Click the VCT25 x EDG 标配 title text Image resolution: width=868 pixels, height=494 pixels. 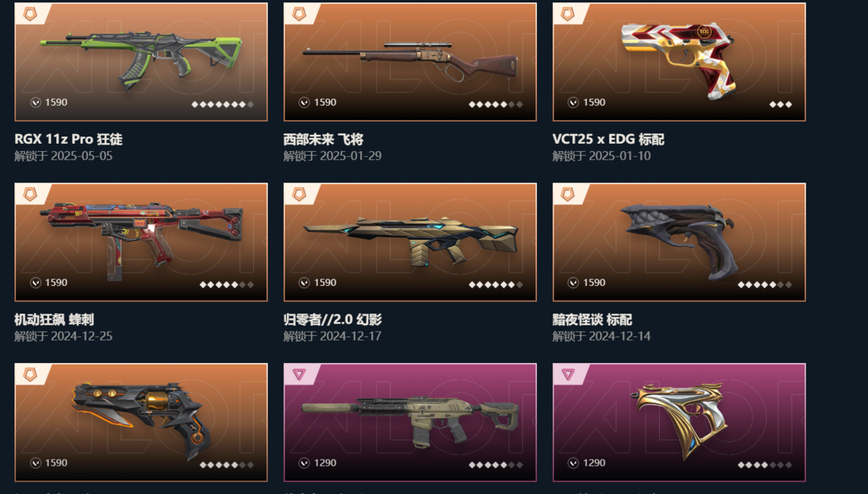coord(608,139)
